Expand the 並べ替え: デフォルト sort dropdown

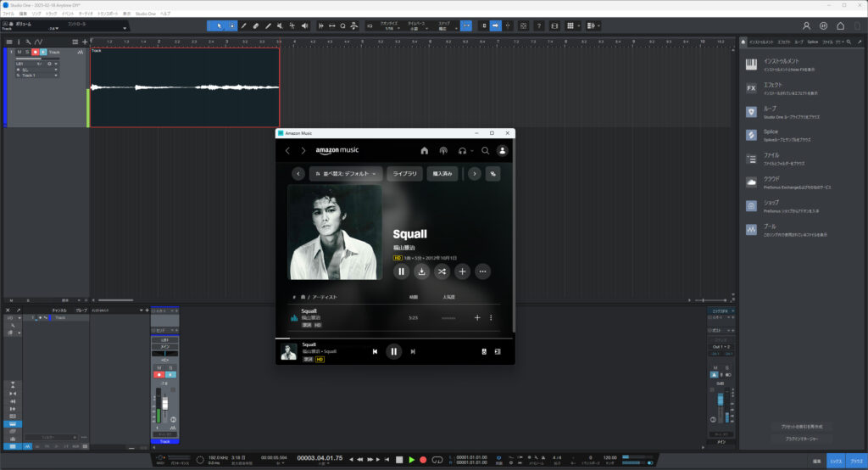pyautogui.click(x=345, y=173)
